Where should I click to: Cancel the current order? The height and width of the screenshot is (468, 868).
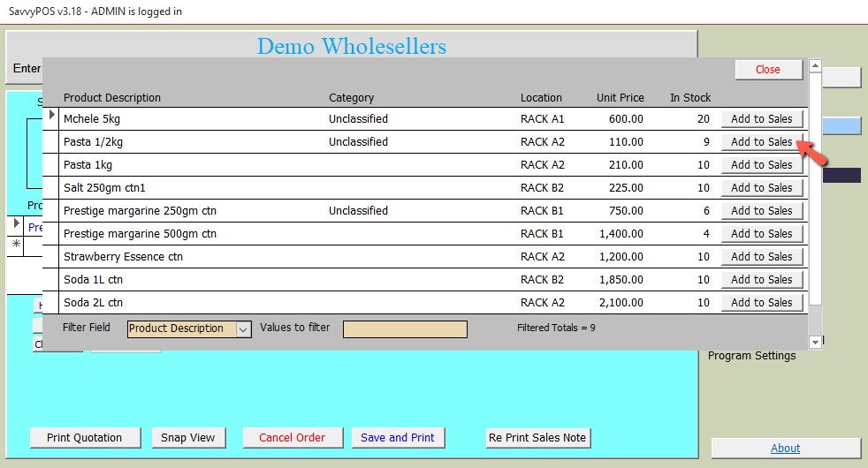coord(292,438)
